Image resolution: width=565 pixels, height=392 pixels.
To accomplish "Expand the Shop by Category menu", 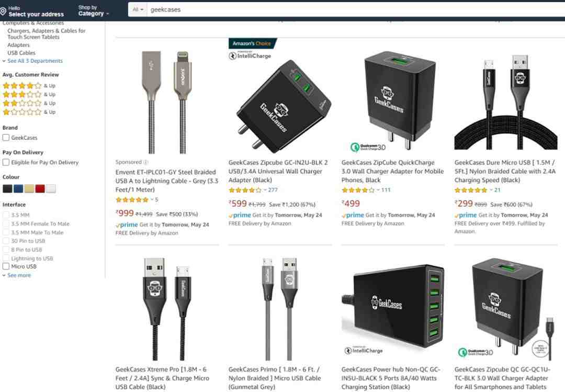I will click(93, 11).
